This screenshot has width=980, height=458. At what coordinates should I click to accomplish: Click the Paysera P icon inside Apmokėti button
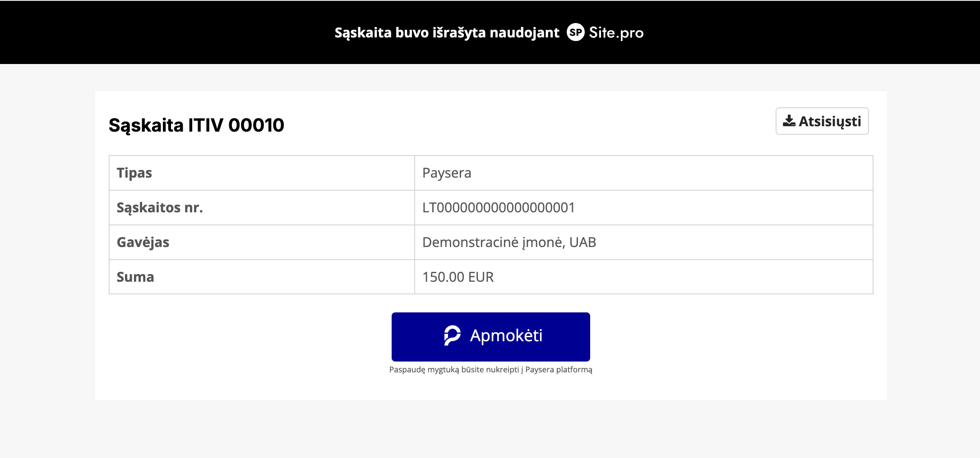[x=452, y=336]
